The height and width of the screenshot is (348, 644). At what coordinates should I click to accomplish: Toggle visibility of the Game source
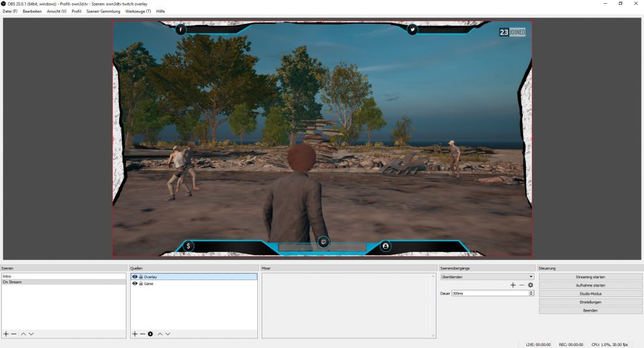point(135,284)
